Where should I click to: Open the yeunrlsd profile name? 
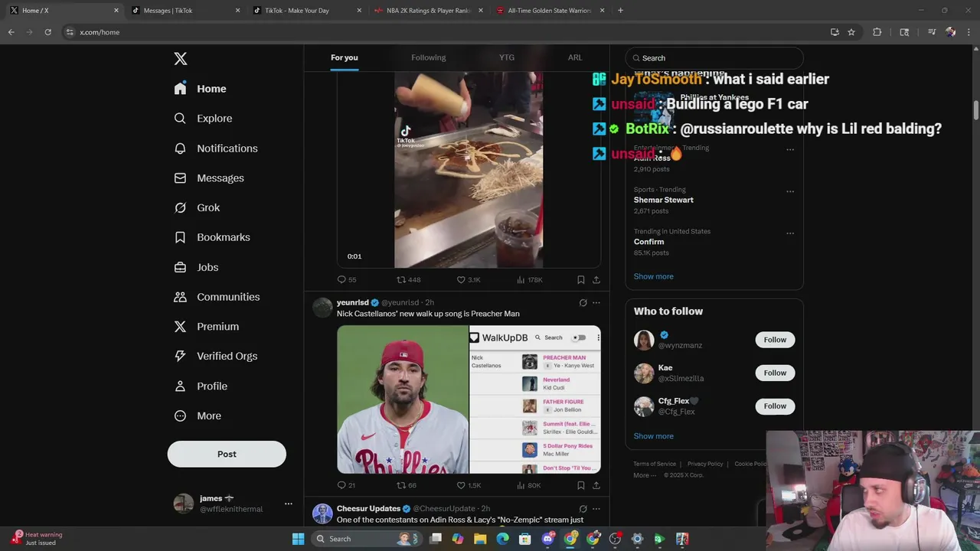pos(353,302)
